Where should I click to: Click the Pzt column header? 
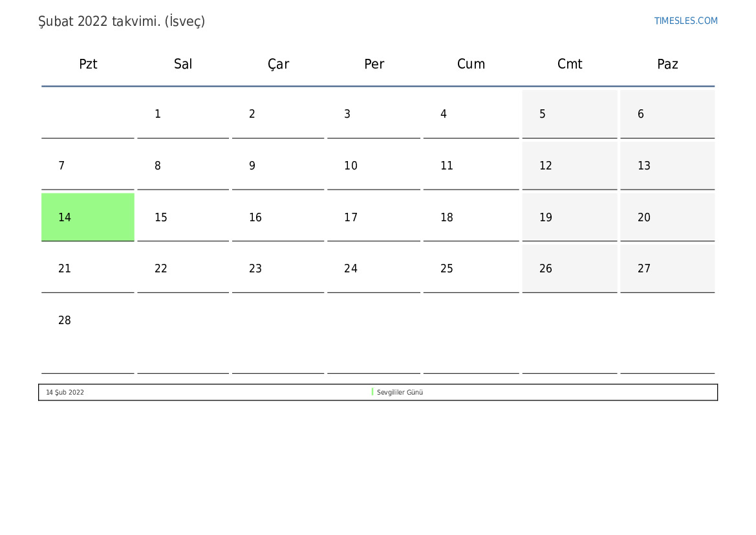pos(88,64)
